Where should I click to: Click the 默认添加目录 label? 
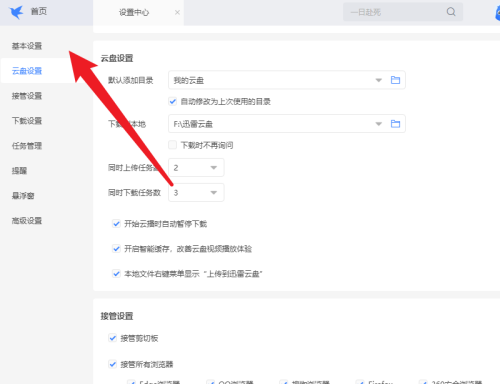(x=131, y=80)
